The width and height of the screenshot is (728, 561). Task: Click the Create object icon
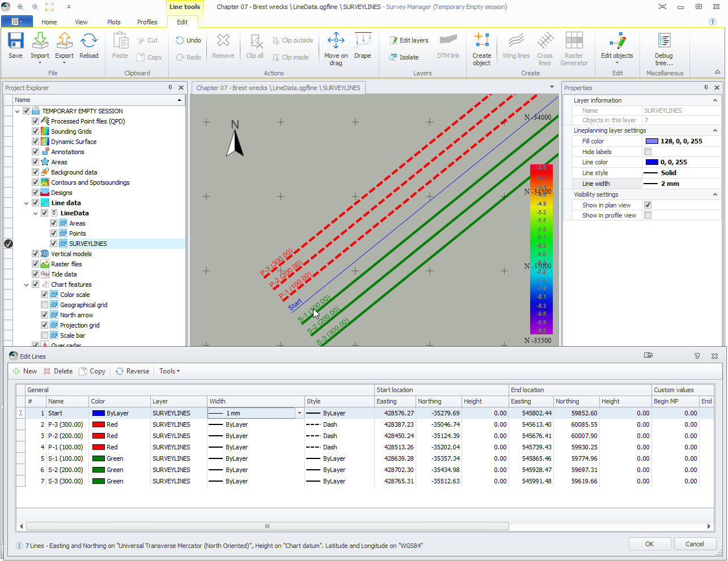tap(481, 48)
